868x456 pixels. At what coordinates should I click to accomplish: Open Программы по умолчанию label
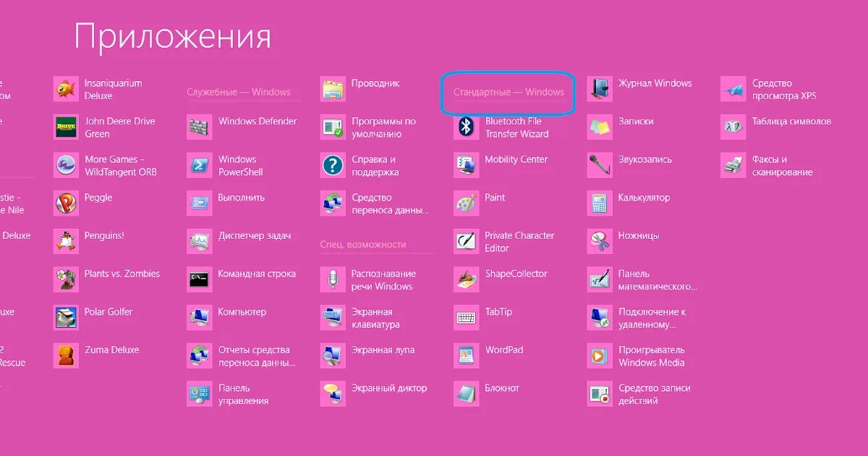click(383, 127)
